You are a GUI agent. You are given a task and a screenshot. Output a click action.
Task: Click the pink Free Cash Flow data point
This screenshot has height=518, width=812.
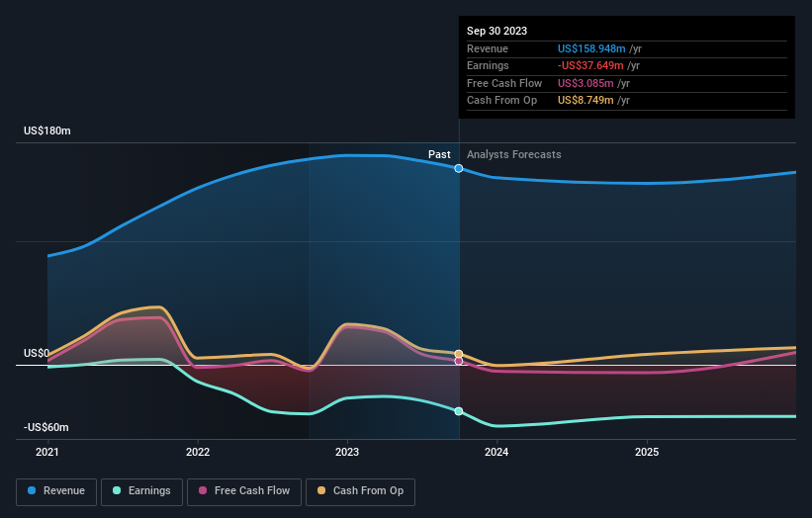pyautogui.click(x=459, y=361)
